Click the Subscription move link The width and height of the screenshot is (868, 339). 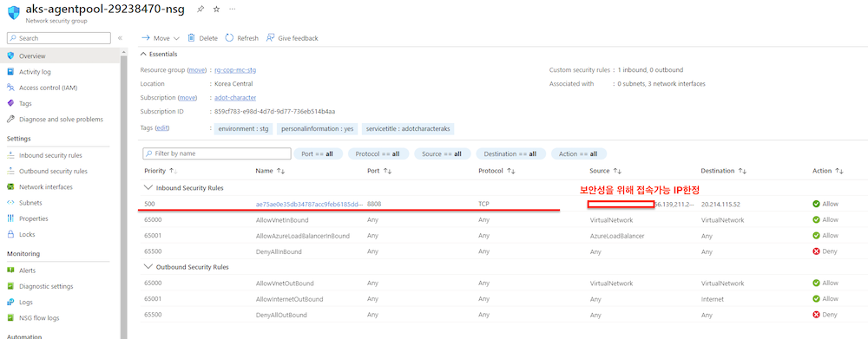point(187,97)
